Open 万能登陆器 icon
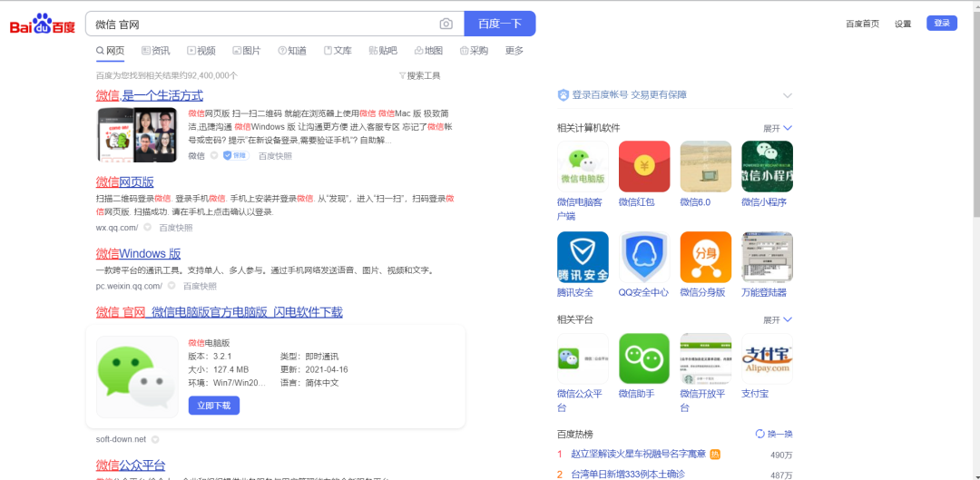 pos(767,258)
